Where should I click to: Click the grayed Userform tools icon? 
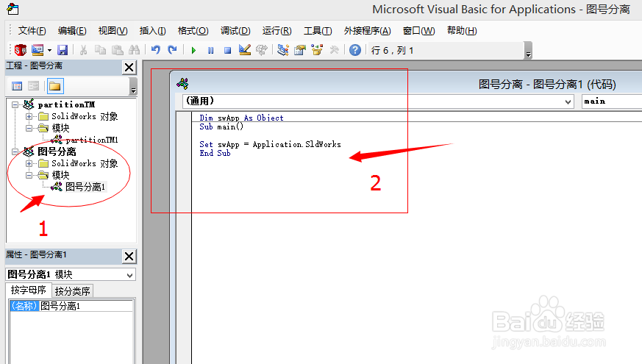pos(262,50)
